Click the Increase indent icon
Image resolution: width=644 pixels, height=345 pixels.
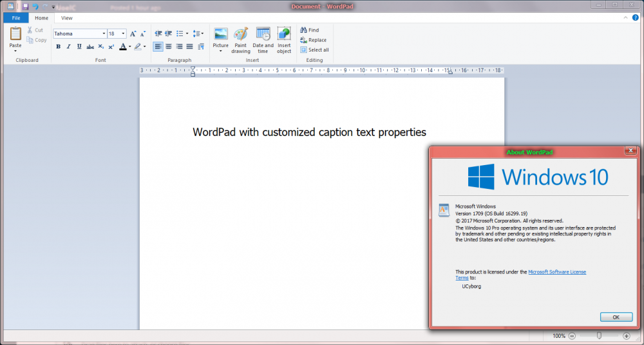click(x=168, y=34)
